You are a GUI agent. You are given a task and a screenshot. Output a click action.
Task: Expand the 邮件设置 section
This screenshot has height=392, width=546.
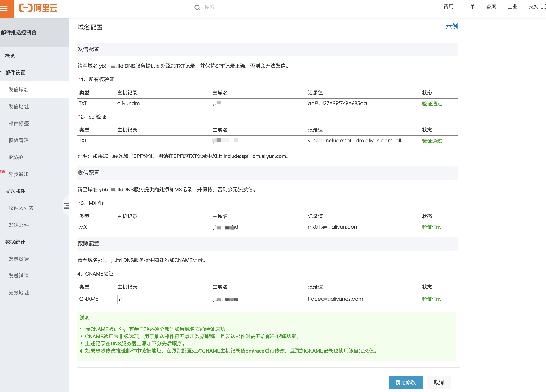coord(15,72)
